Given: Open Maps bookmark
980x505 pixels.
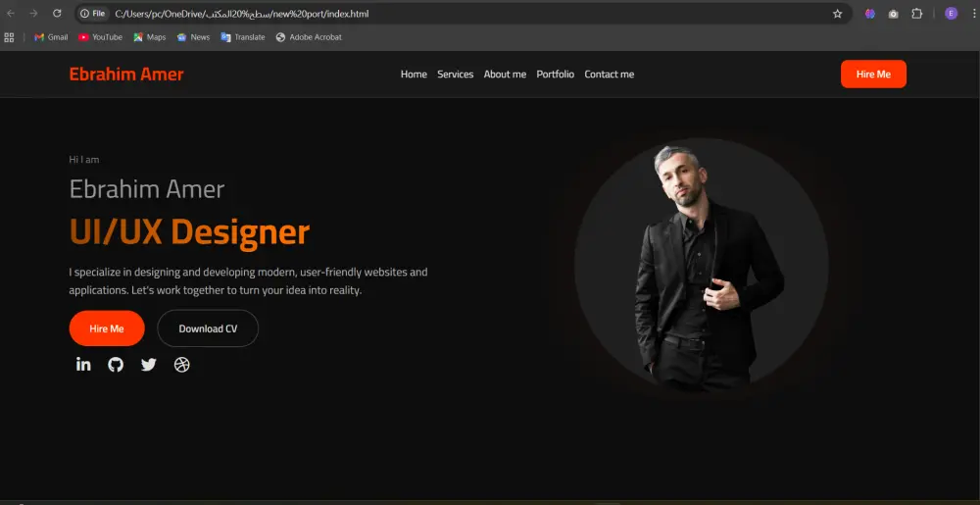Looking at the screenshot, I should 150,37.
